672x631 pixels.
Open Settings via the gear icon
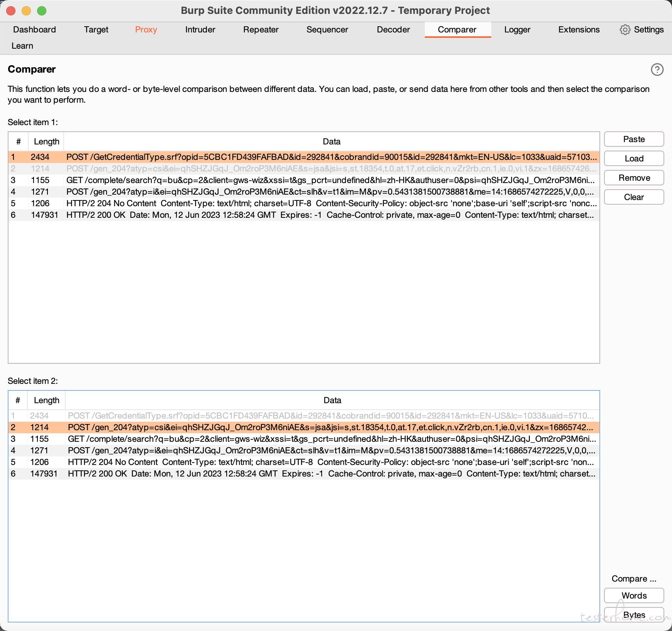click(x=625, y=30)
